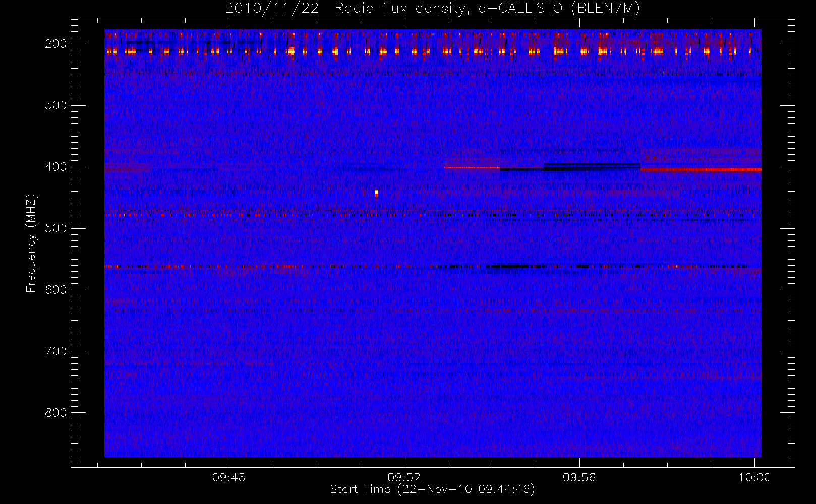Click the 09:48 time tick label
This screenshot has width=816, height=504.
(228, 477)
